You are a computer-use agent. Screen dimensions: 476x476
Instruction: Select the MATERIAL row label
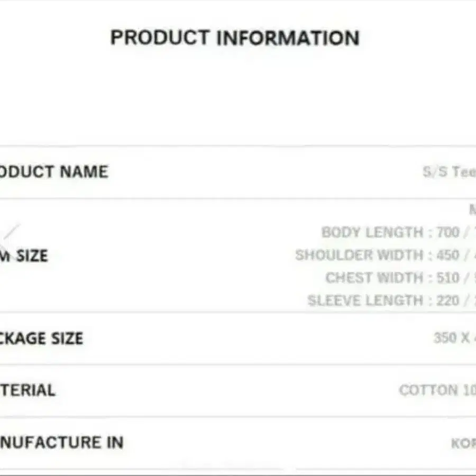click(28, 390)
